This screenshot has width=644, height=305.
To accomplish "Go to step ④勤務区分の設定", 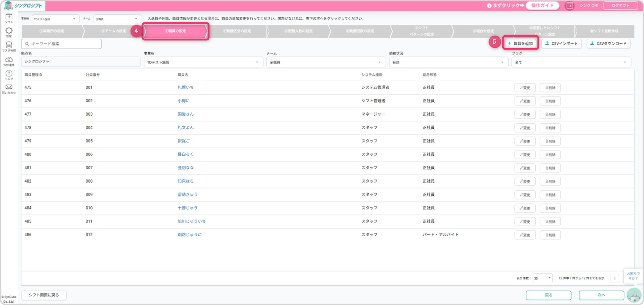I will [x=237, y=31].
